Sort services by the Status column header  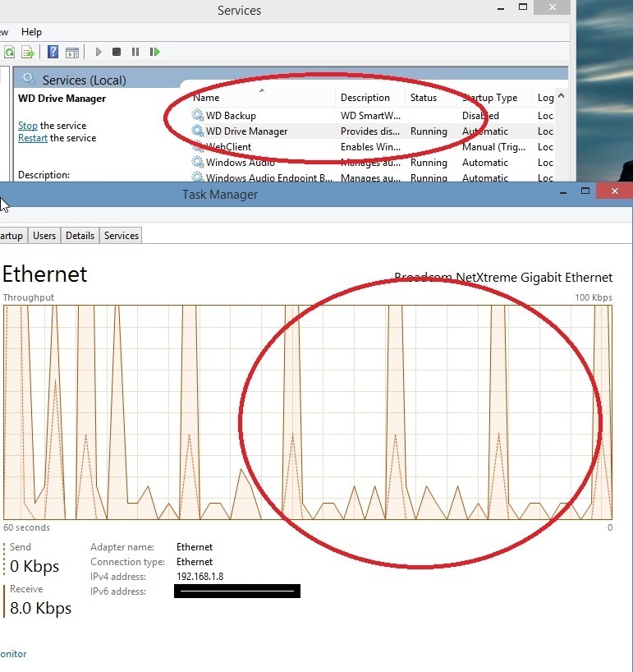pyautogui.click(x=430, y=98)
